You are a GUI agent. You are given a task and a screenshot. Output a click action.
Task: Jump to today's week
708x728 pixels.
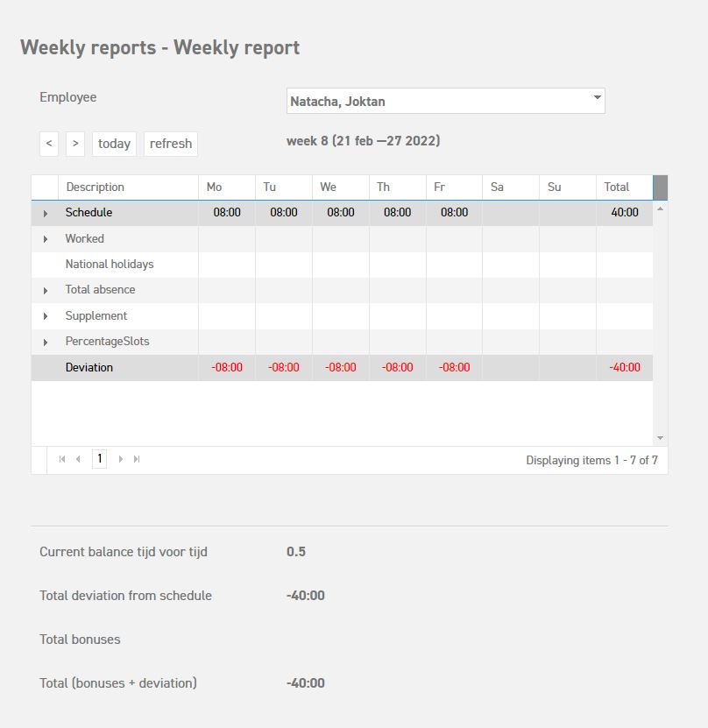(x=114, y=144)
